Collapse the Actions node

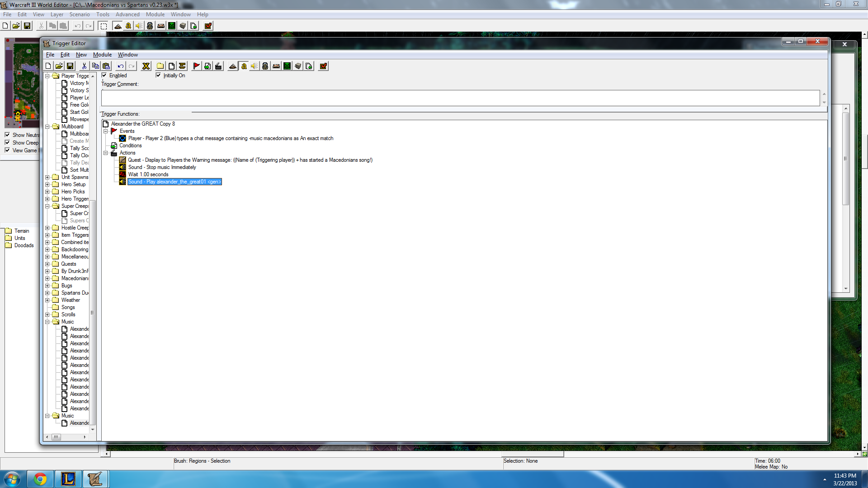105,153
